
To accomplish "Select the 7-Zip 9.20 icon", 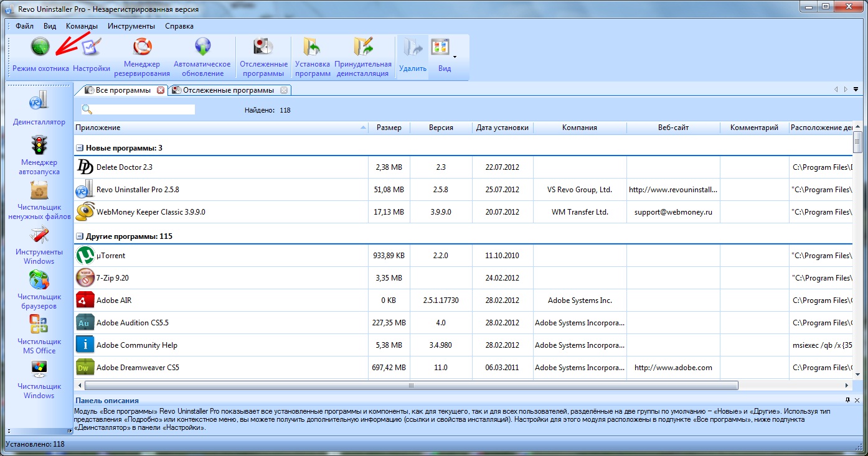I will (85, 278).
